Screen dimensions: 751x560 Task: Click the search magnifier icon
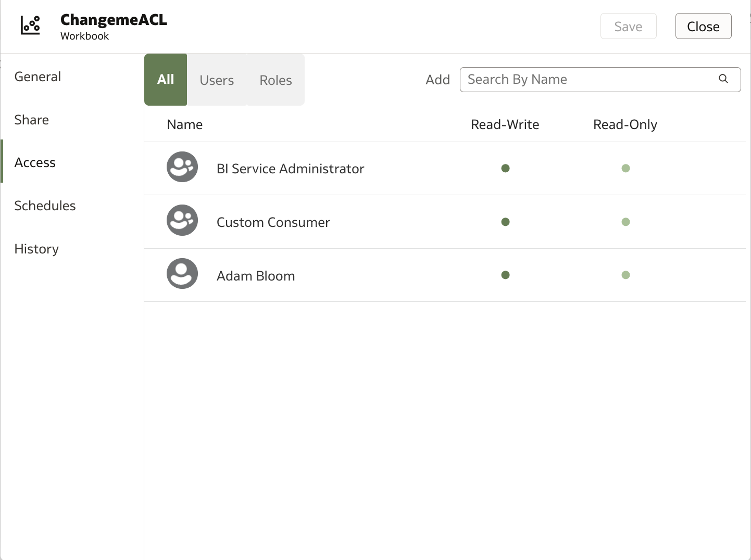click(x=723, y=79)
